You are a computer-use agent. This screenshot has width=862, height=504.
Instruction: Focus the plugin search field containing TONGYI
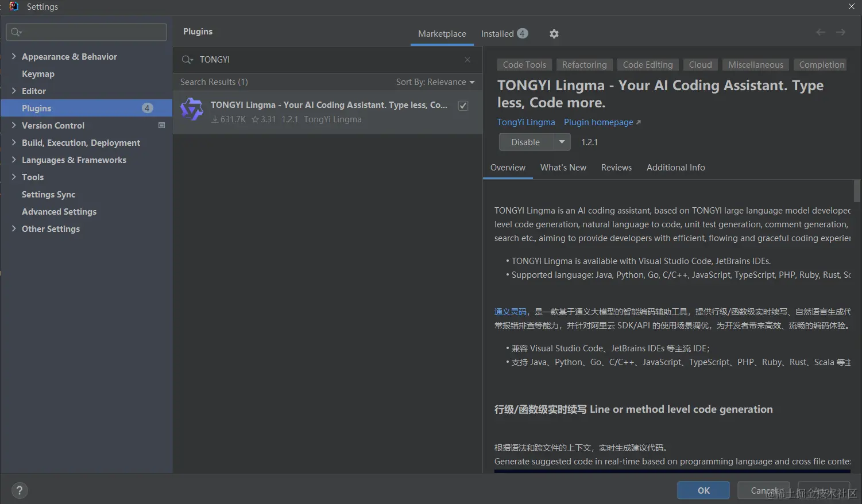(x=327, y=60)
